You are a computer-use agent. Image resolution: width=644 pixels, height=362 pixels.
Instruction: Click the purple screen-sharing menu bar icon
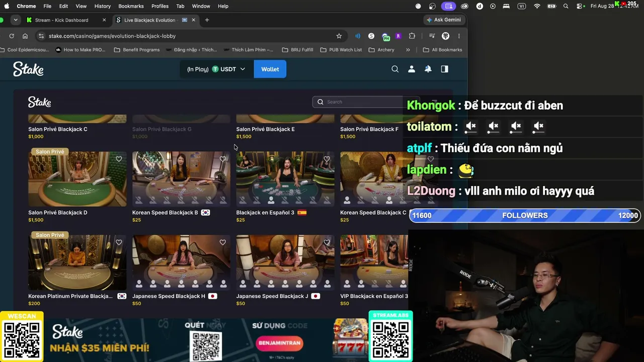pos(449,6)
